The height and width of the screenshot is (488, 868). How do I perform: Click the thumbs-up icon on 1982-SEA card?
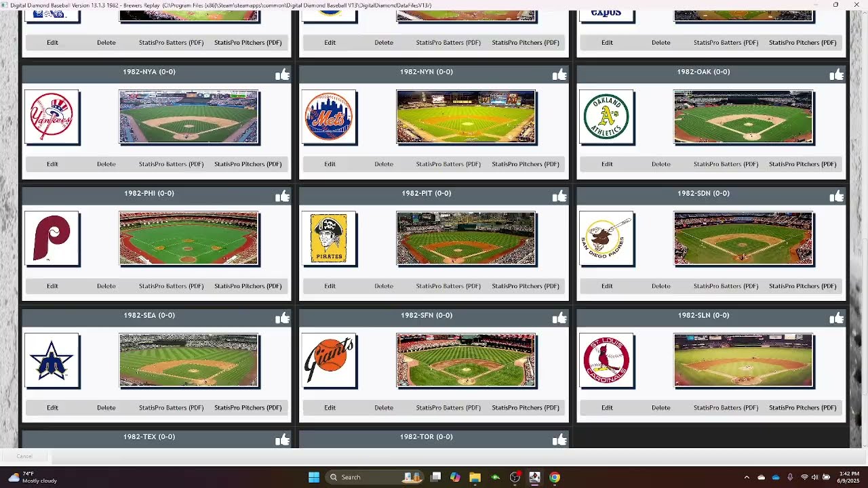click(282, 318)
